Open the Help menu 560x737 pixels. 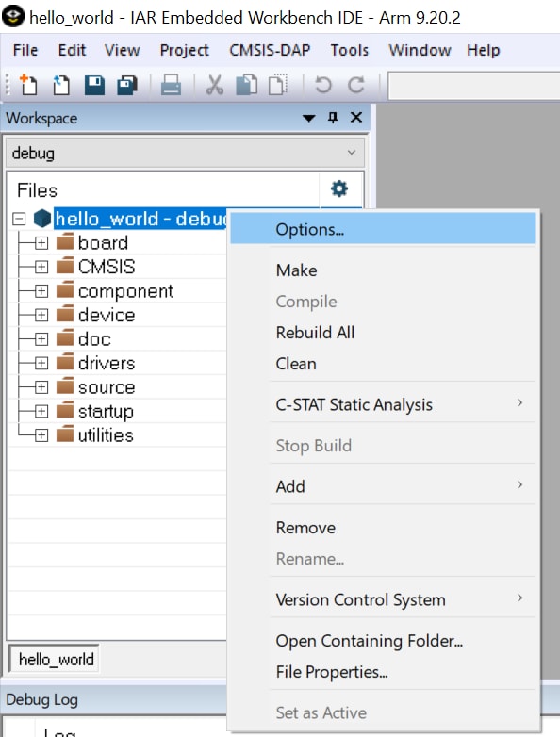pos(483,50)
